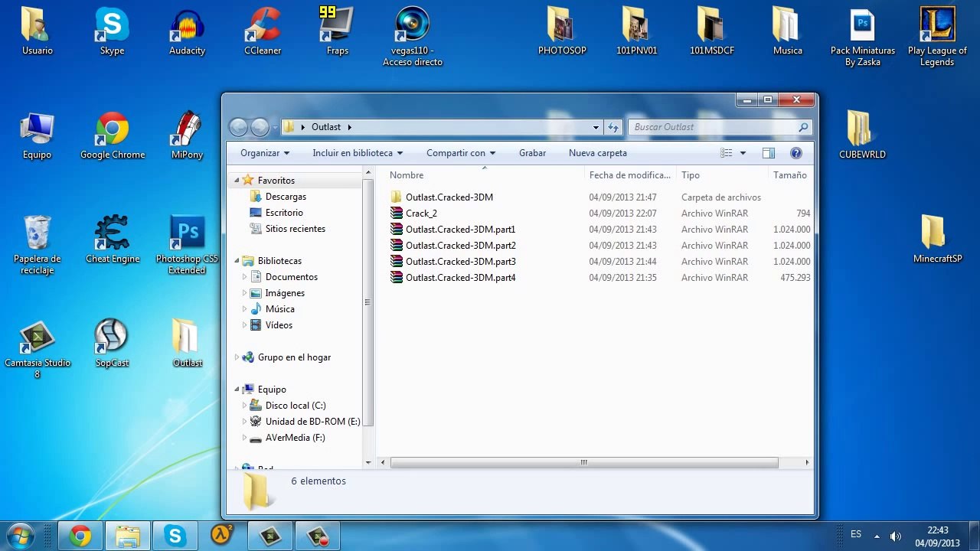Click the refresh button beside address bar
The width and height of the screenshot is (980, 551).
(x=612, y=127)
